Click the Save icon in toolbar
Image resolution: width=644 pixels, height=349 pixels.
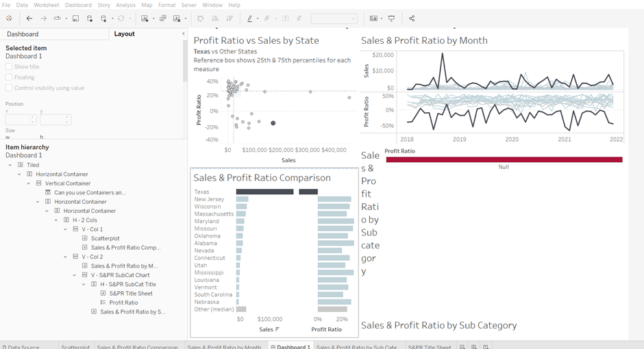75,18
